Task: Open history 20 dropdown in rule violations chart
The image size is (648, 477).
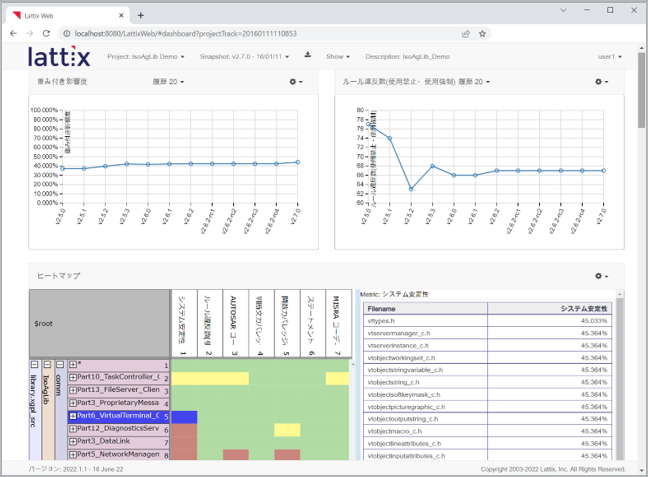Action: coord(474,82)
